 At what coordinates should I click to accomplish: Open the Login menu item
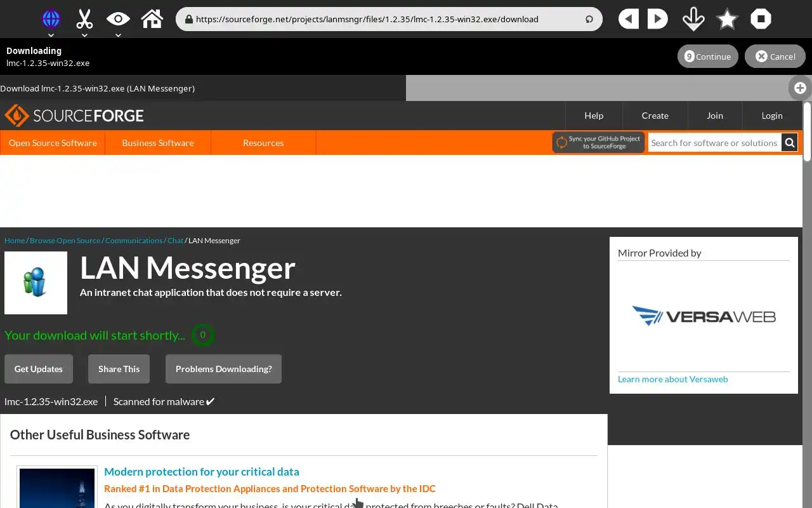[x=772, y=116]
